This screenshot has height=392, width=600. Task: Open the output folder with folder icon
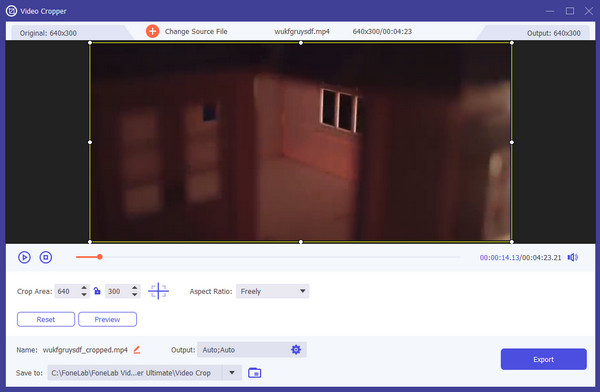[254, 372]
